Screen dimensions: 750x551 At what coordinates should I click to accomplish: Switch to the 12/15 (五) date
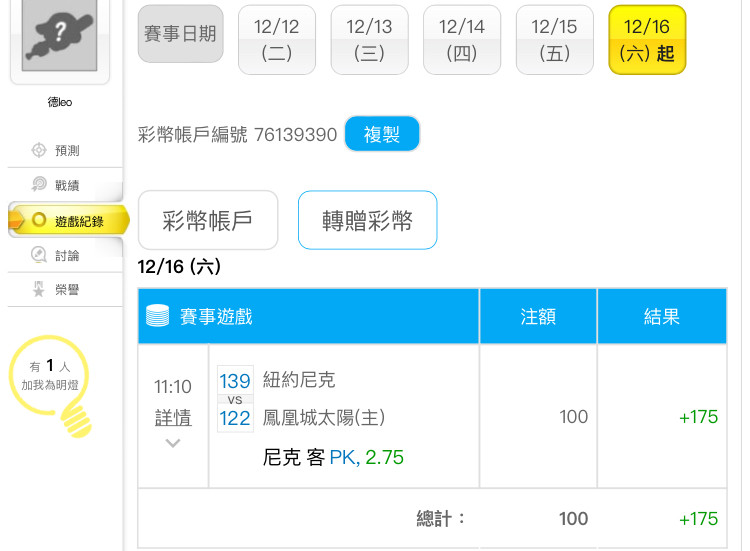tap(554, 40)
